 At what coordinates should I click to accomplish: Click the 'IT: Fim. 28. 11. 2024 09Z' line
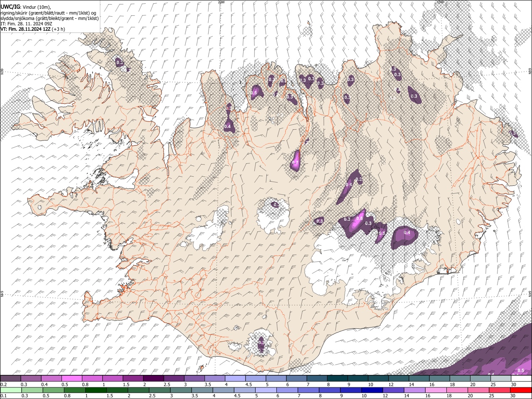pos(26,24)
